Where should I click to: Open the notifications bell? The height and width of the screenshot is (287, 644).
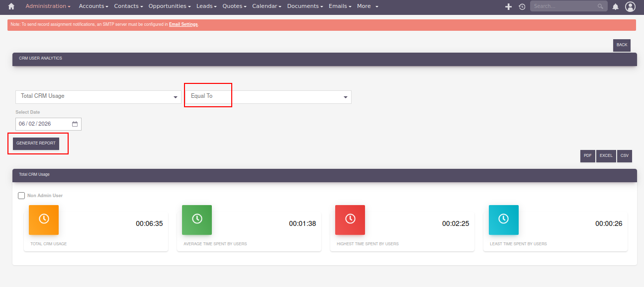[616, 6]
